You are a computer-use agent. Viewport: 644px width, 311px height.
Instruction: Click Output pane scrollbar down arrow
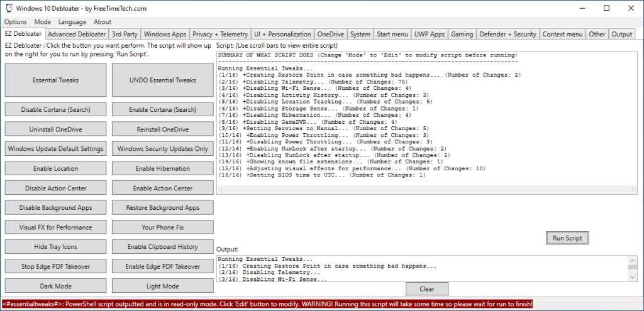click(633, 277)
